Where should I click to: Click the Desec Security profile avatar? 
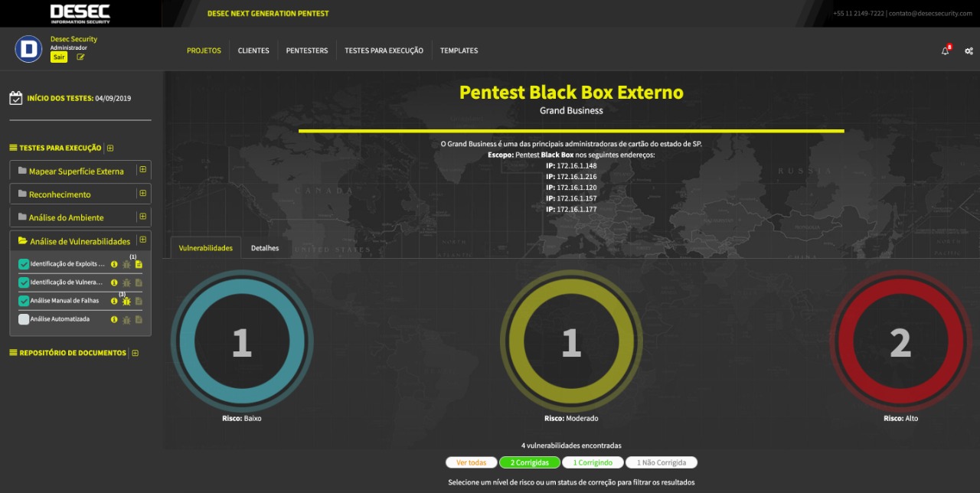tap(28, 49)
